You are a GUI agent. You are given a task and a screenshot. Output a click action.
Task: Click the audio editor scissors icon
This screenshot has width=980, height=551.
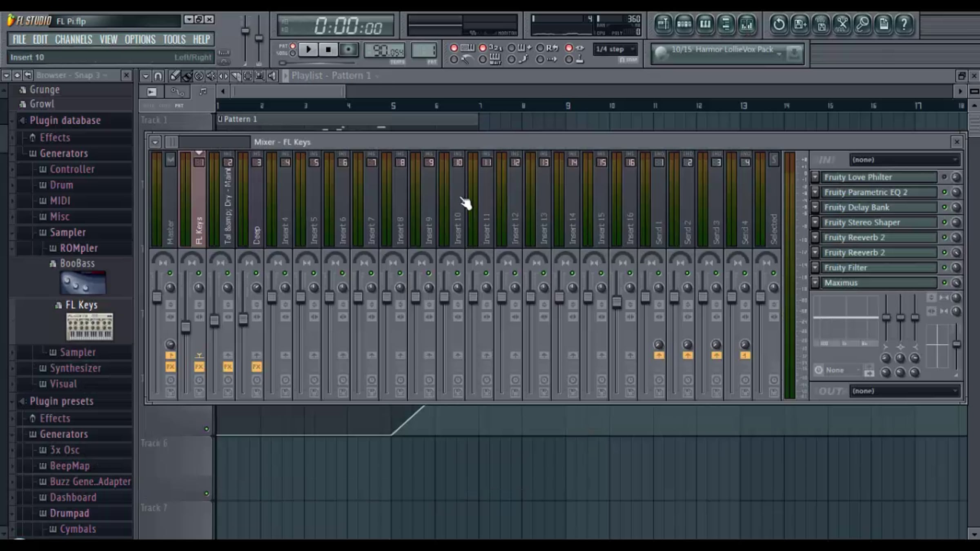click(x=842, y=24)
